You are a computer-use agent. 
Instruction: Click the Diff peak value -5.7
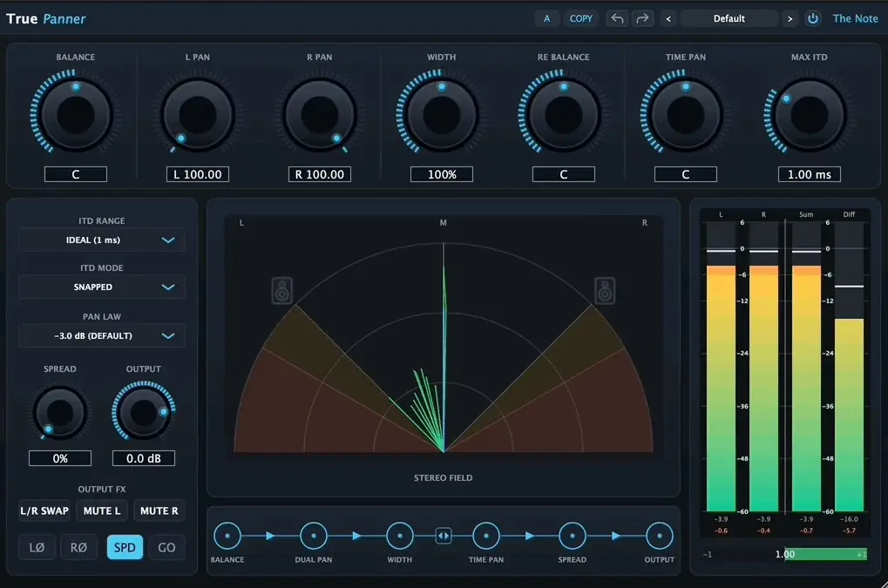[849, 531]
